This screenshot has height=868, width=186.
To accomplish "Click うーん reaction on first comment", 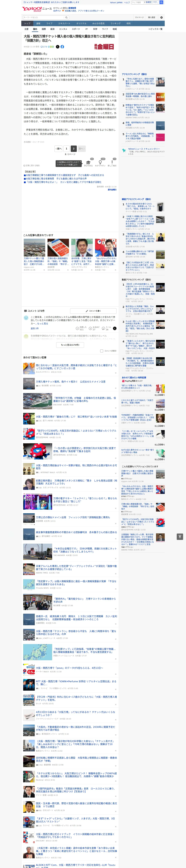I will coord(107,328).
